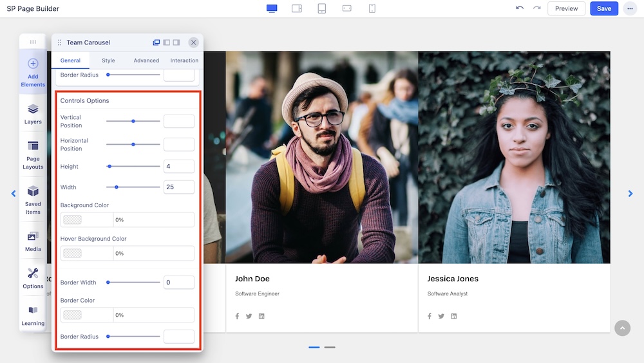Switch to mobile phone preview icon
The image size is (644, 363).
pyautogui.click(x=372, y=8)
